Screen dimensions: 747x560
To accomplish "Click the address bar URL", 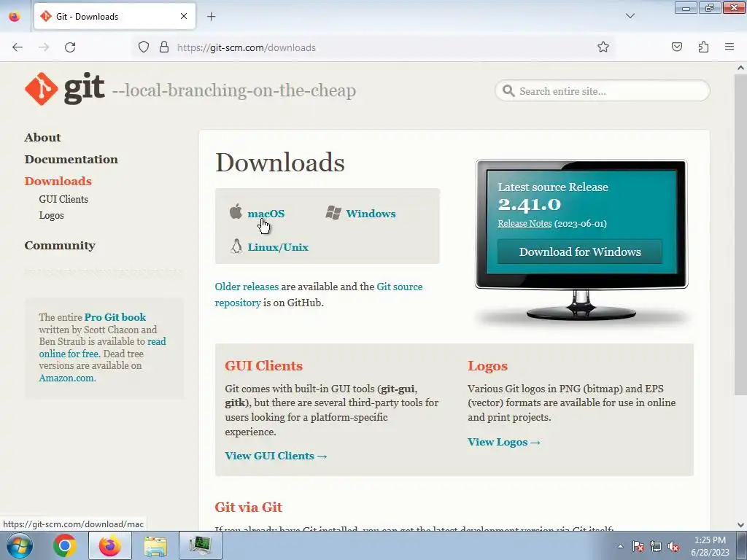I will pos(247,47).
